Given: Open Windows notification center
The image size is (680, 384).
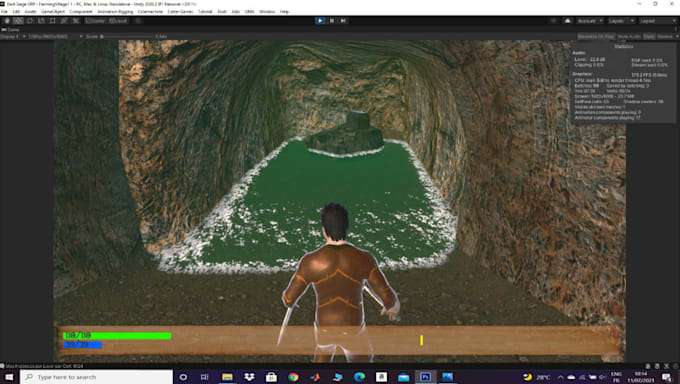Looking at the screenshot, I should [667, 377].
